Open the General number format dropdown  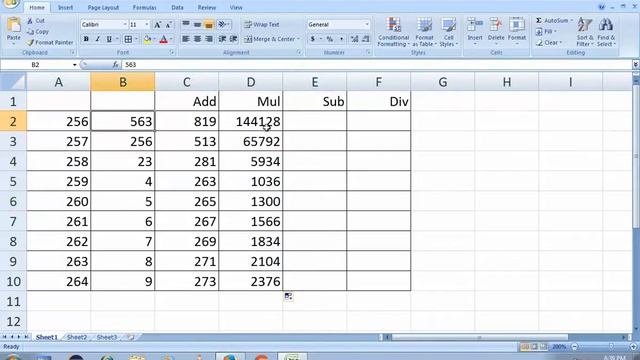(367, 25)
